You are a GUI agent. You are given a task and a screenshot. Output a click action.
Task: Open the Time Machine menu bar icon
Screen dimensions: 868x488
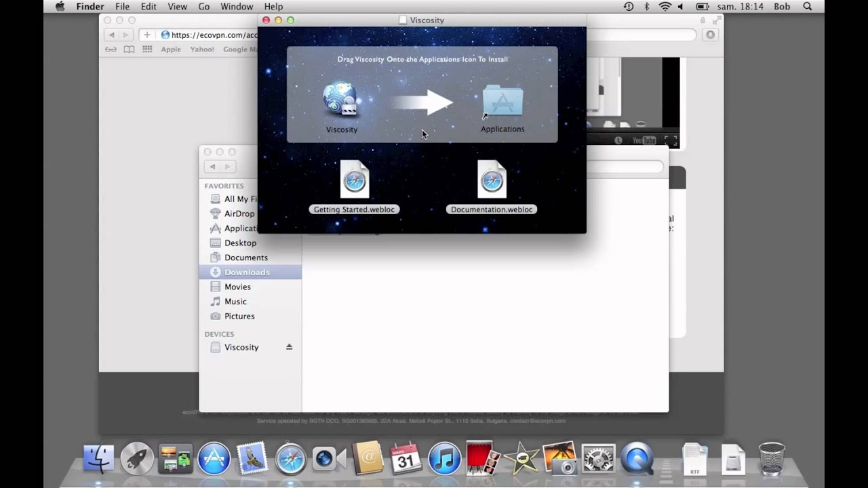[x=629, y=7]
